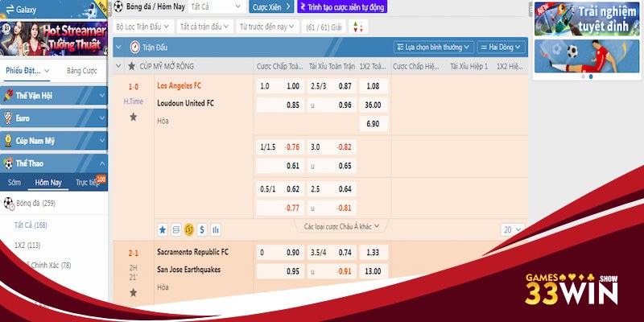Select 1X2 odds 36.00 for Loudoun United

(374, 105)
